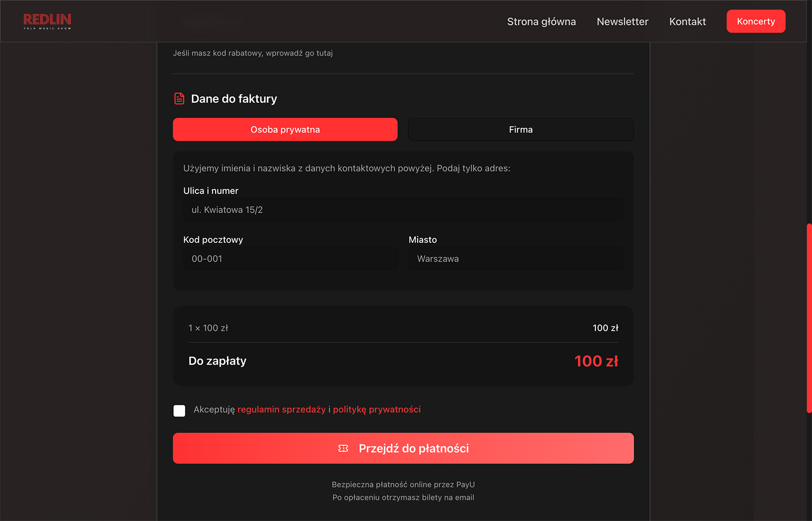Screen dimensions: 812x521
Task: Click into the Kod pocztowy input
Action: click(x=290, y=258)
